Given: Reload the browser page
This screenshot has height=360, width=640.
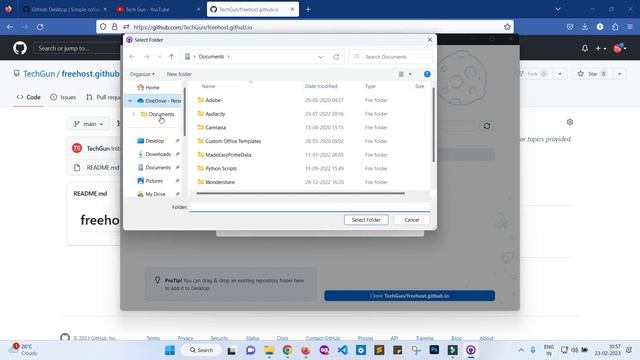Looking at the screenshot, I should [40, 27].
